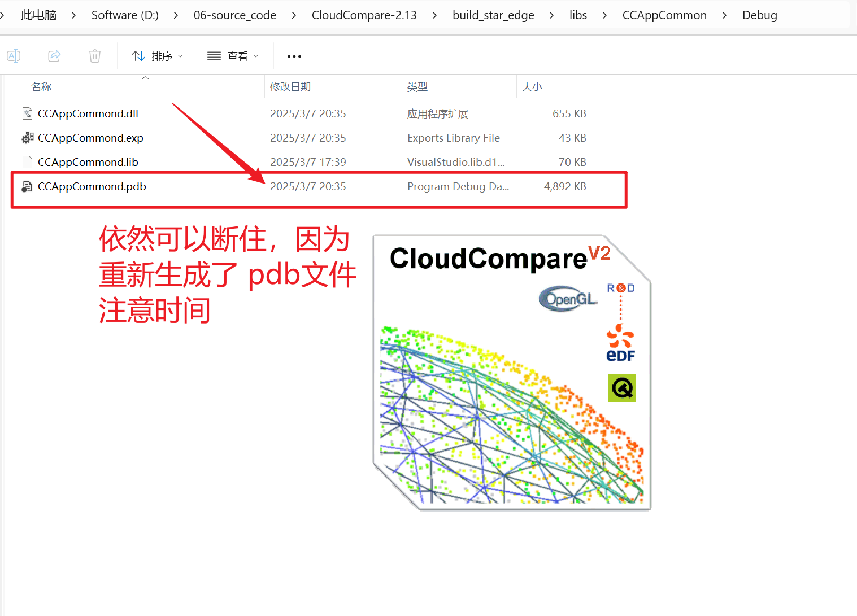This screenshot has width=857, height=616.
Task: Open the 查看 view dropdown
Action: point(233,56)
